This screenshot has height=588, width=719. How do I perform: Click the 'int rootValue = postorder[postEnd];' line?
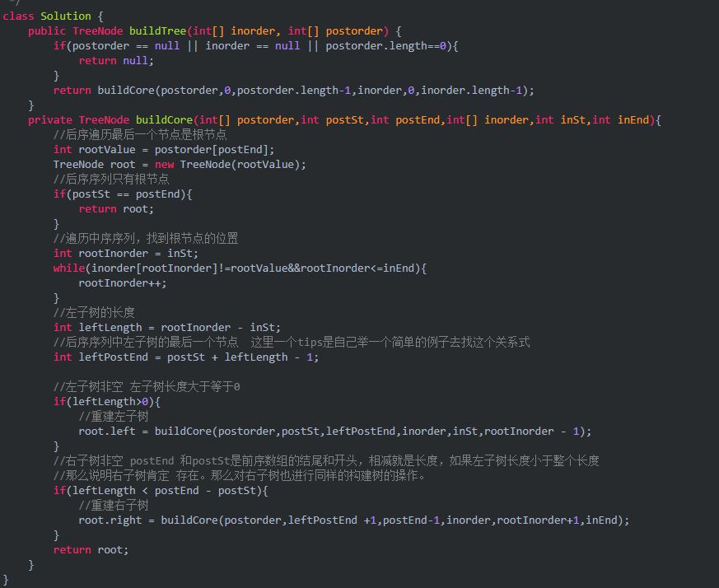tap(164, 150)
